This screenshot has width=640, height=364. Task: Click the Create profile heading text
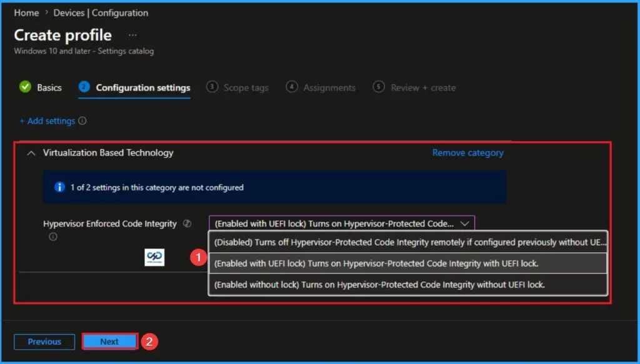[x=63, y=36]
